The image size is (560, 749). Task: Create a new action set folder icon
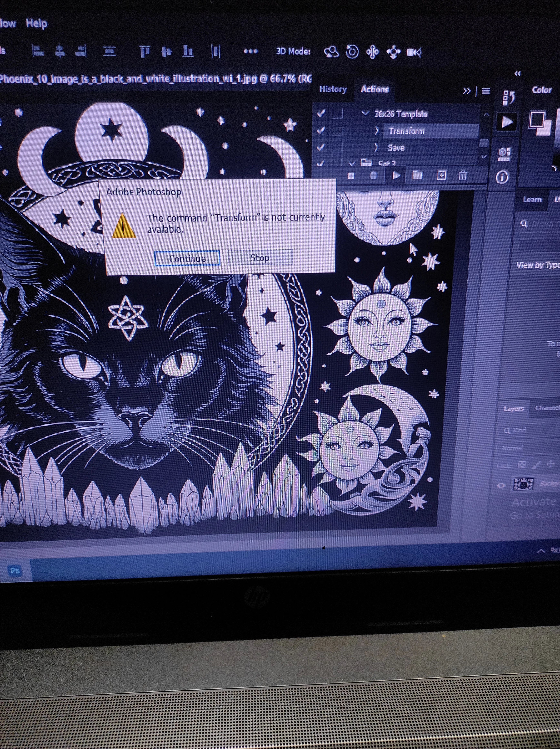pyautogui.click(x=417, y=175)
